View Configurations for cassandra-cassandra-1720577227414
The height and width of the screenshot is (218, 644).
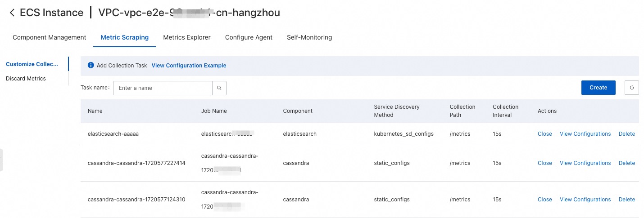coord(585,163)
